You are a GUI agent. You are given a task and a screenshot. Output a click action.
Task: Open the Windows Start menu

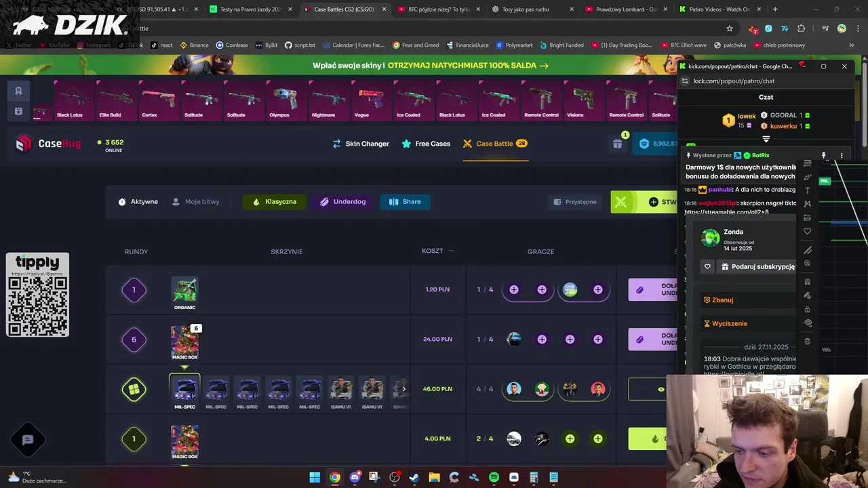click(x=315, y=477)
